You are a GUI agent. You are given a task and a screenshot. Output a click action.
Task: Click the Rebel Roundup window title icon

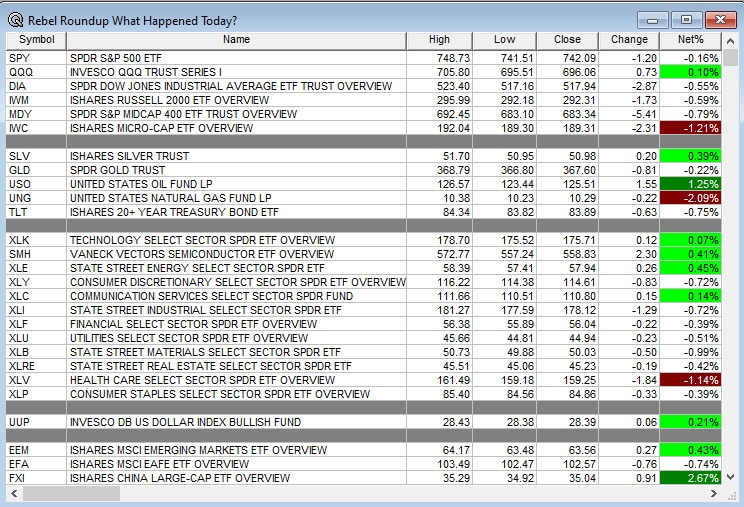[x=16, y=20]
